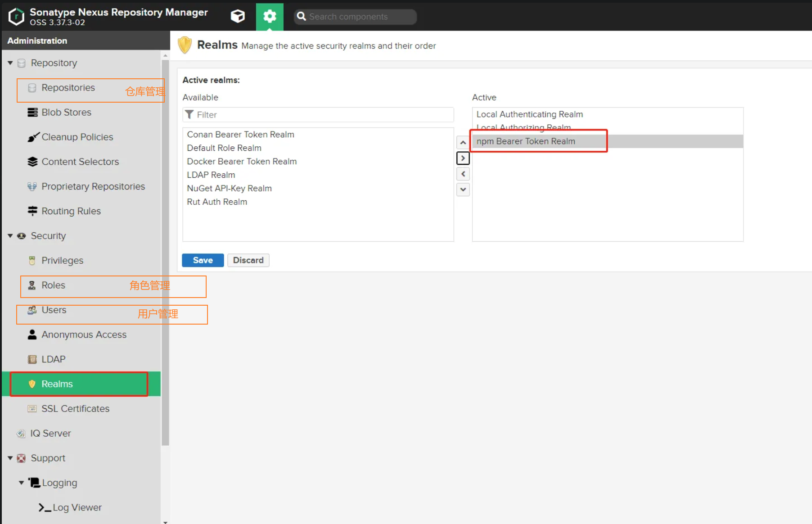Open the Administration gear icon
The width and height of the screenshot is (812, 524).
tap(270, 17)
